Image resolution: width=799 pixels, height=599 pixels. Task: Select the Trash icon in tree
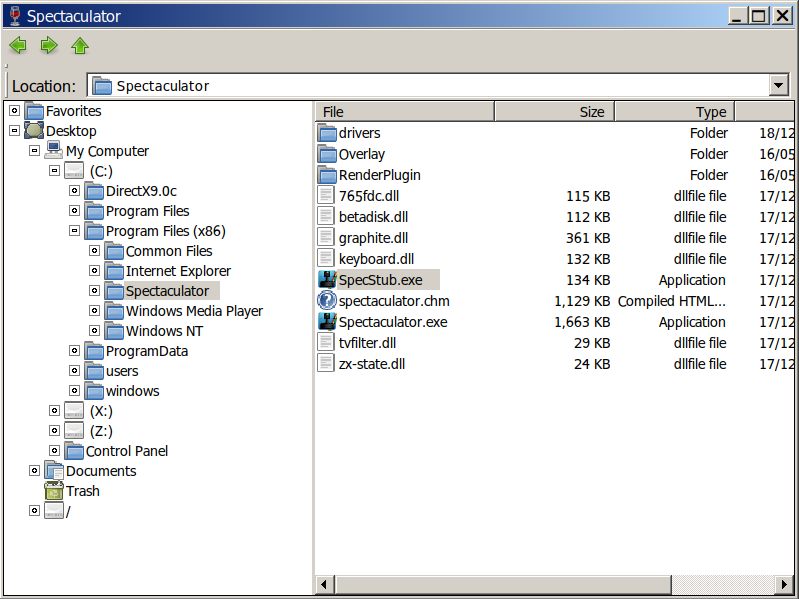(54, 491)
